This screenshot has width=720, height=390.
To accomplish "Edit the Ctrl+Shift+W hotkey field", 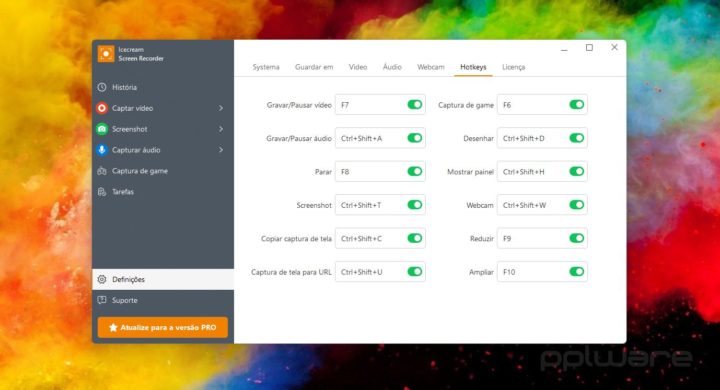I will 542,205.
